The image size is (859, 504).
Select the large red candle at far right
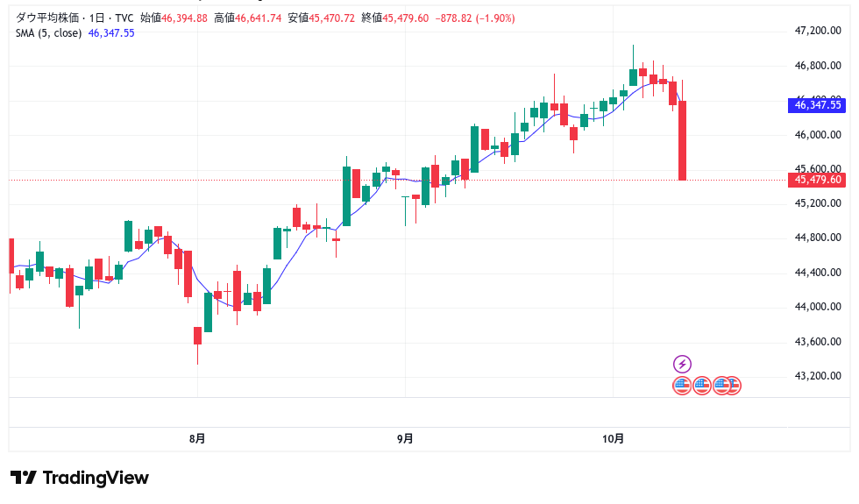[682, 140]
